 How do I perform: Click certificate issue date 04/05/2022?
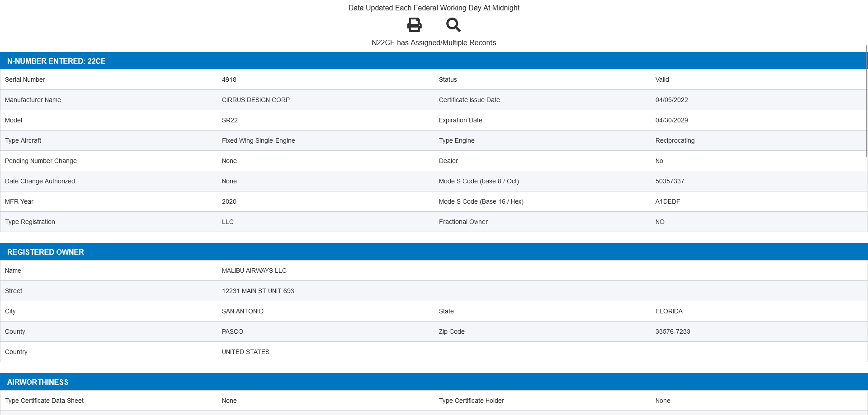click(672, 100)
